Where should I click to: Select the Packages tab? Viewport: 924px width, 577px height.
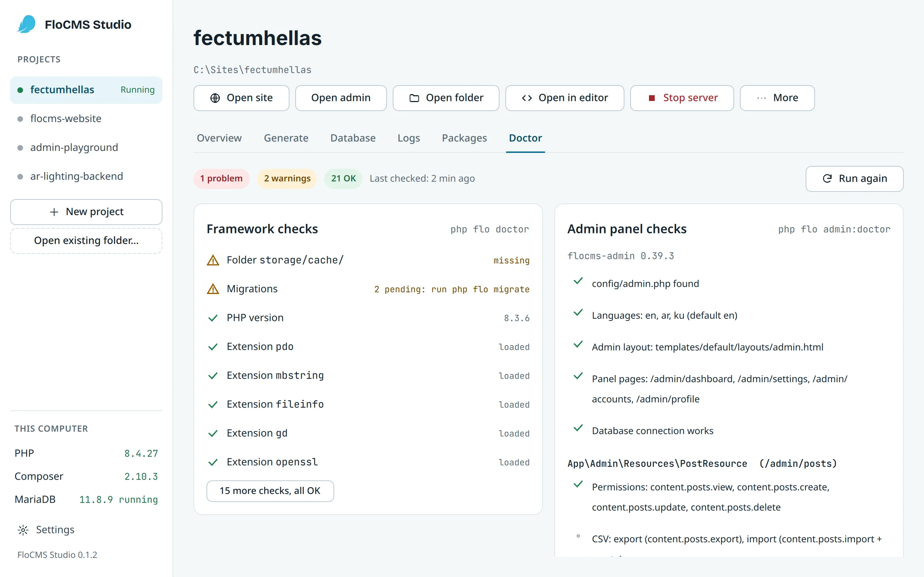(x=464, y=138)
